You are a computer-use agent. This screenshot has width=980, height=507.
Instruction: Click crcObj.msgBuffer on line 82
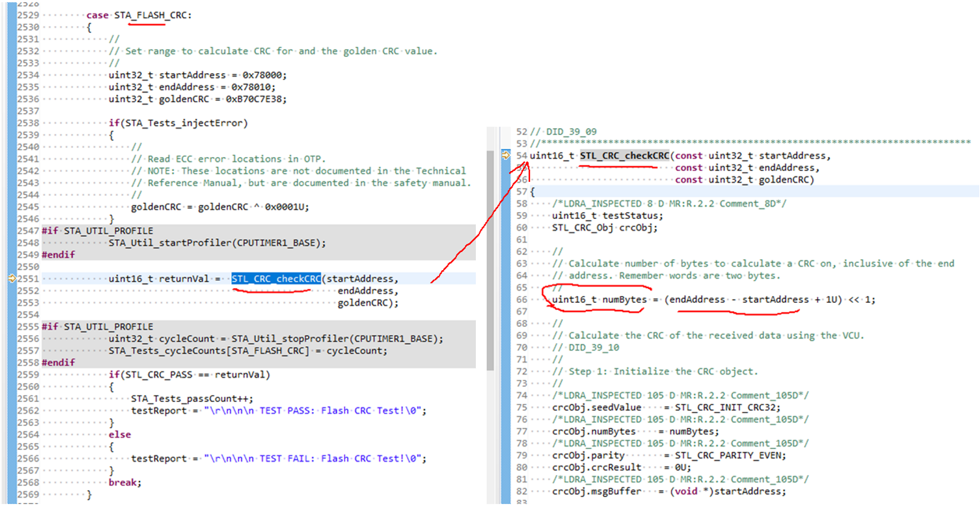(x=597, y=491)
